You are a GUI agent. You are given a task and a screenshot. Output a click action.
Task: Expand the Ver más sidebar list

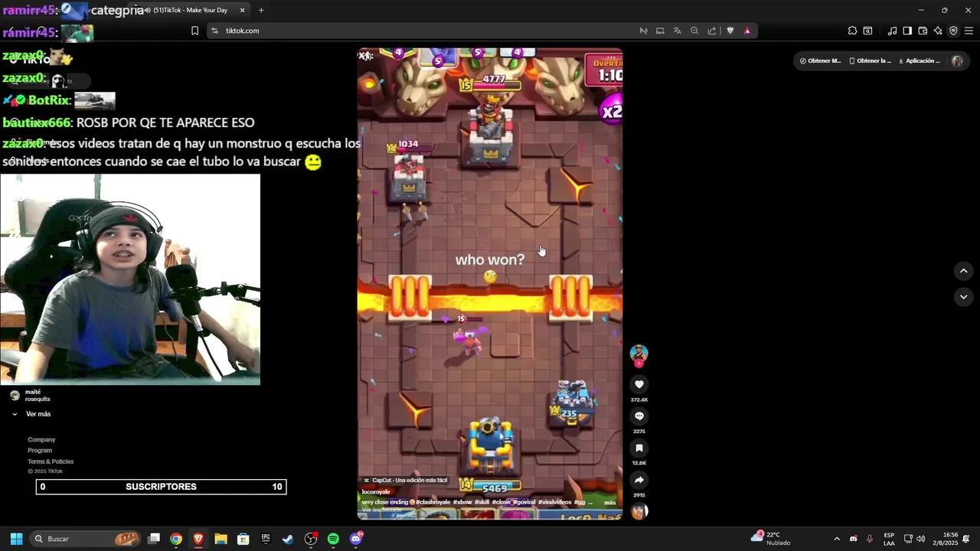coord(31,414)
